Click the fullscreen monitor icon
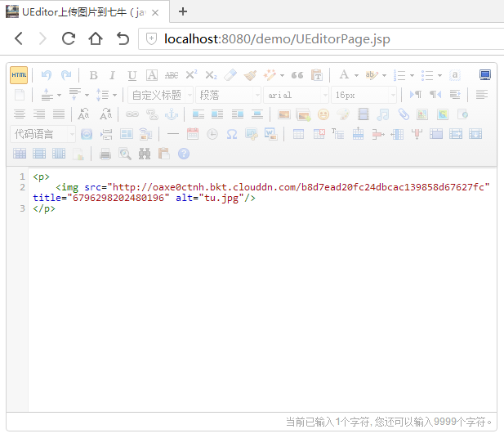 click(485, 75)
